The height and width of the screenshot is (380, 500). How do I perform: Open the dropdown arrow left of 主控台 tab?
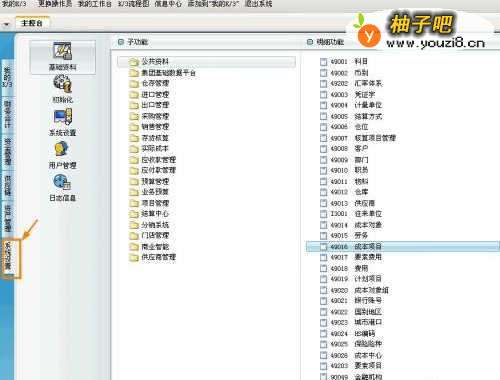click(6, 24)
